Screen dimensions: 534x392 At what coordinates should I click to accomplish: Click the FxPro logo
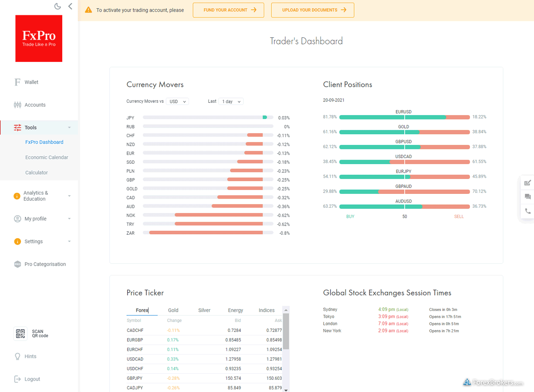[39, 39]
